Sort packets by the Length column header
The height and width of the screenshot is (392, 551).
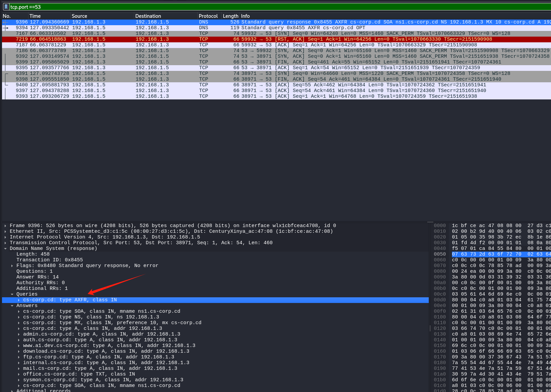point(231,16)
